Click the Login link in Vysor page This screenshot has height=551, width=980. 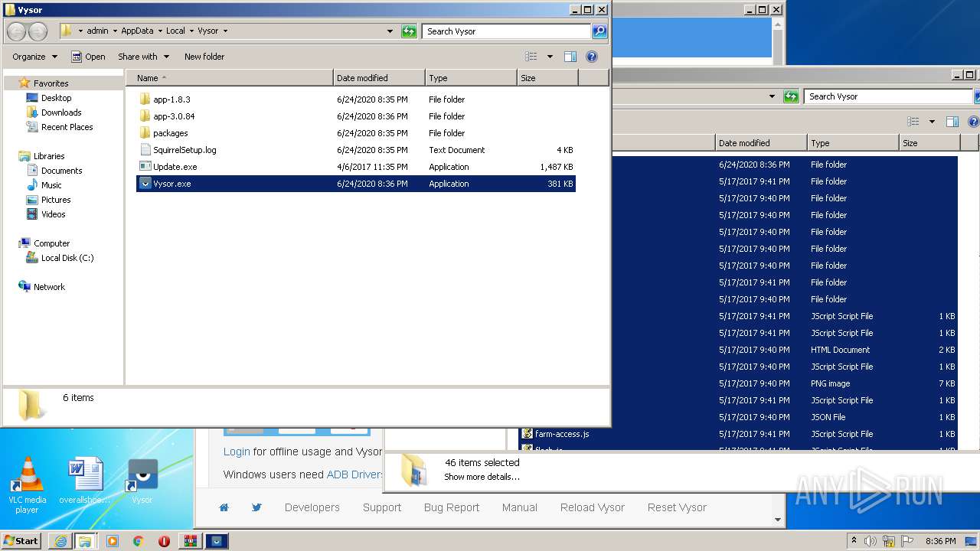pos(237,452)
